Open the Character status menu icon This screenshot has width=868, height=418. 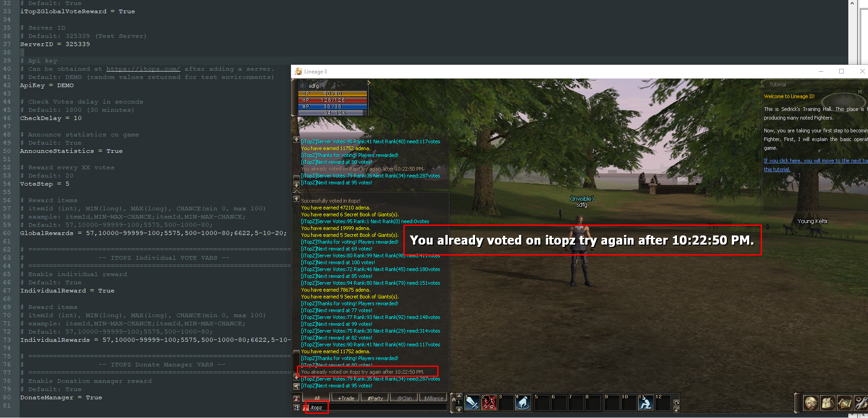click(811, 403)
